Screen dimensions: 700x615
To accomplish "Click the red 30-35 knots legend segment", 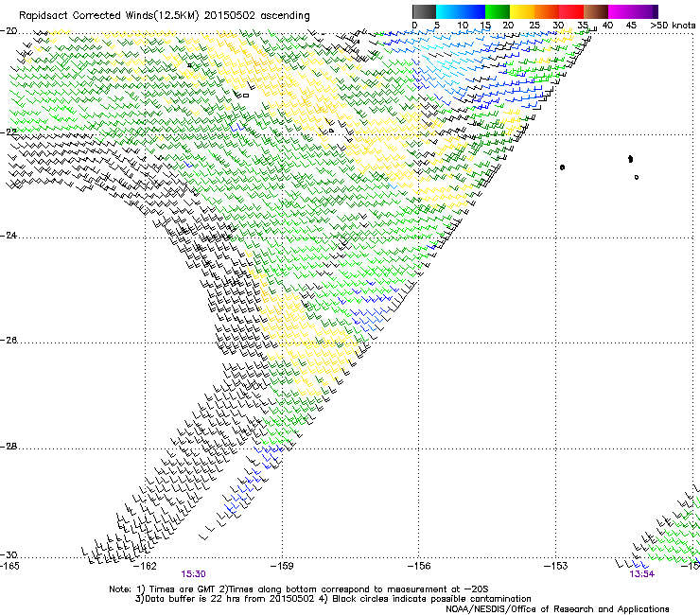I will (x=571, y=11).
